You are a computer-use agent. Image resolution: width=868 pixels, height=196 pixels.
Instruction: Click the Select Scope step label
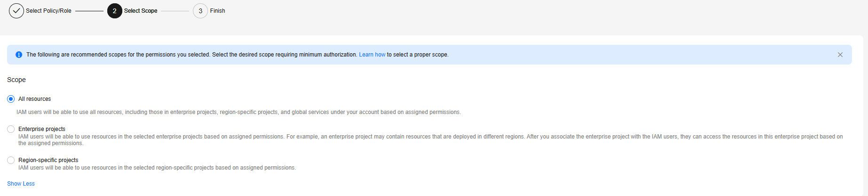pos(141,11)
